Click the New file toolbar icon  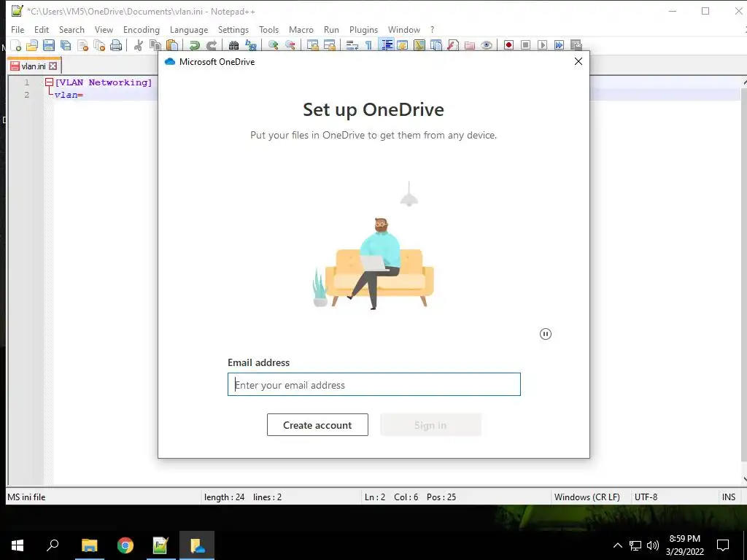(16, 45)
